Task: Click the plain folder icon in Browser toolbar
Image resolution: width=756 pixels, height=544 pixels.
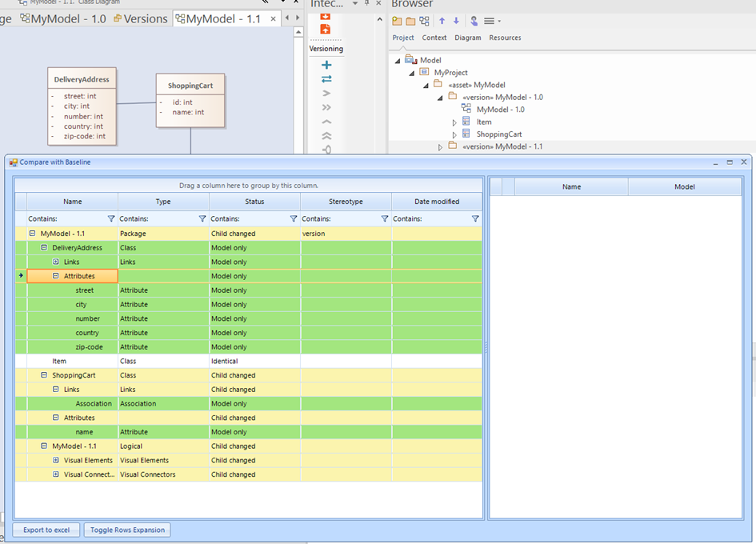Action: [410, 21]
